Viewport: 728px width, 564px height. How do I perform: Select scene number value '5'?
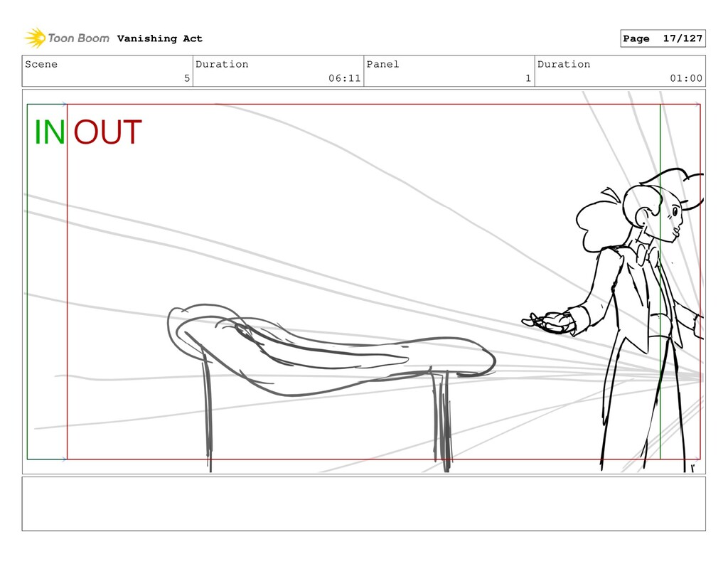pos(187,78)
